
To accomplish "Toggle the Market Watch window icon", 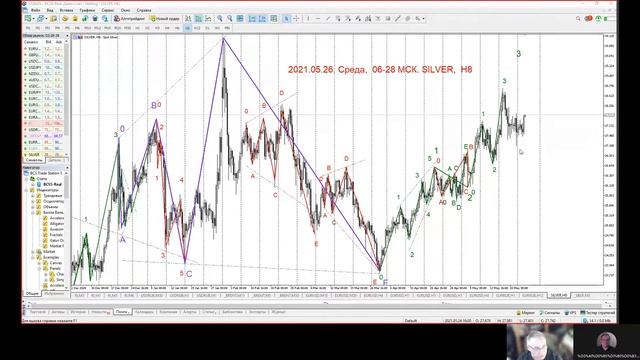I will click(x=54, y=19).
